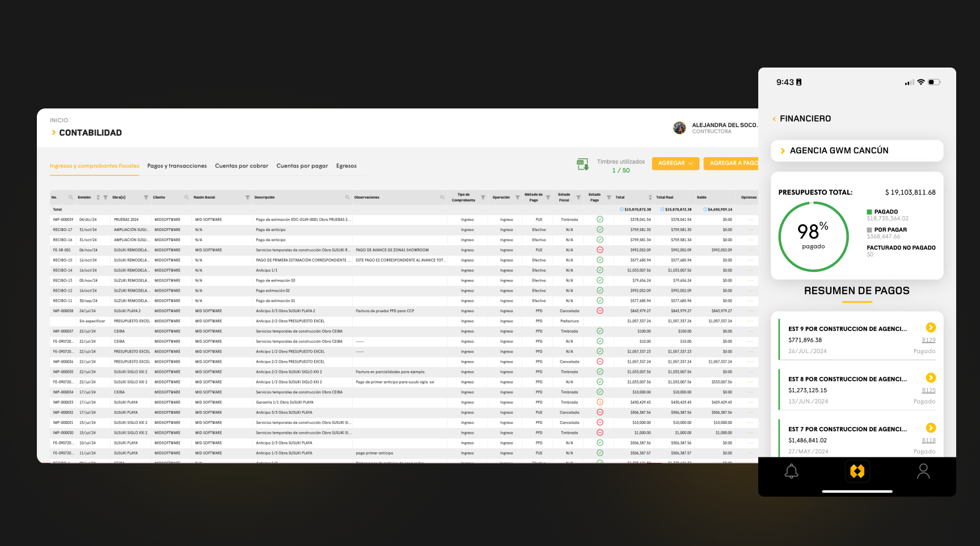Click the filter icon in Obra(s) column
This screenshot has width=980, height=546.
(x=146, y=198)
